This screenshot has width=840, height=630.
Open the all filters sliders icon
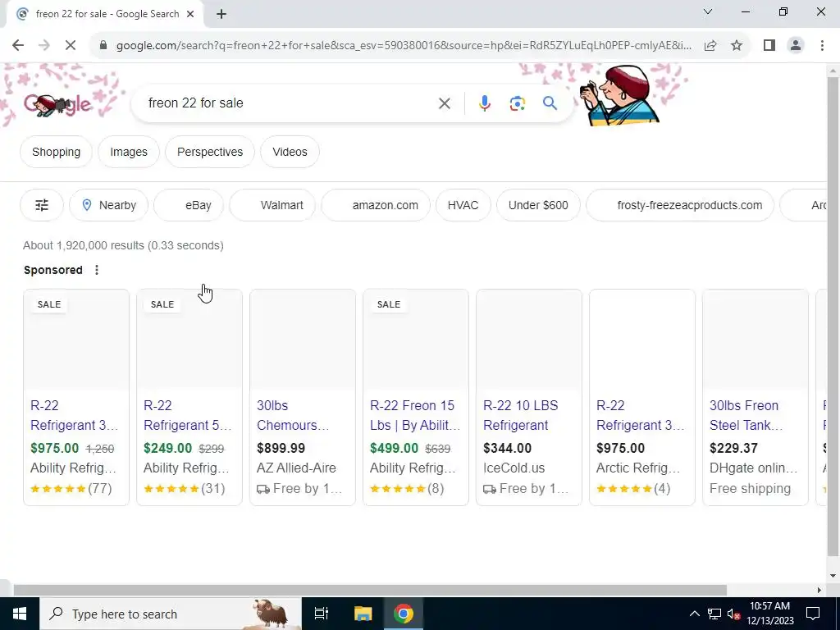pyautogui.click(x=42, y=205)
